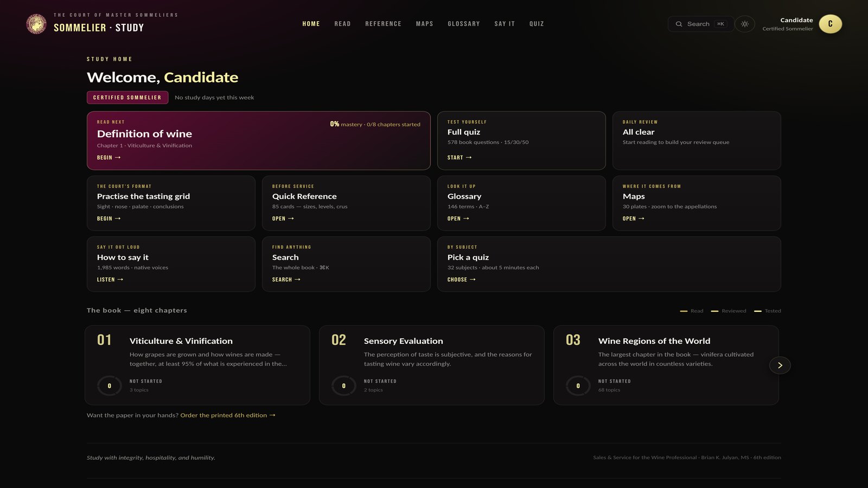The height and width of the screenshot is (488, 868).
Task: Click '68 topics' under Wine Regions
Action: coord(609,390)
